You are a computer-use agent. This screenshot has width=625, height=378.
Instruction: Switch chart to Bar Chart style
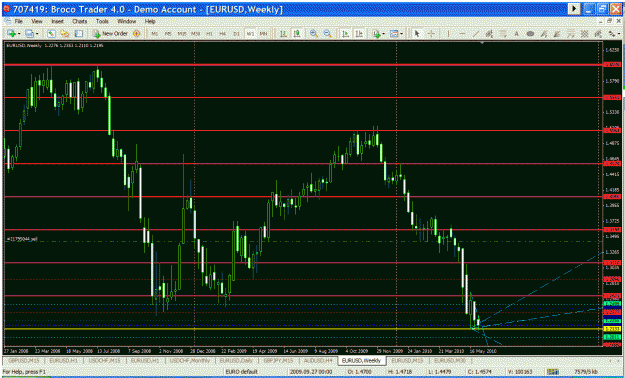tap(283, 34)
